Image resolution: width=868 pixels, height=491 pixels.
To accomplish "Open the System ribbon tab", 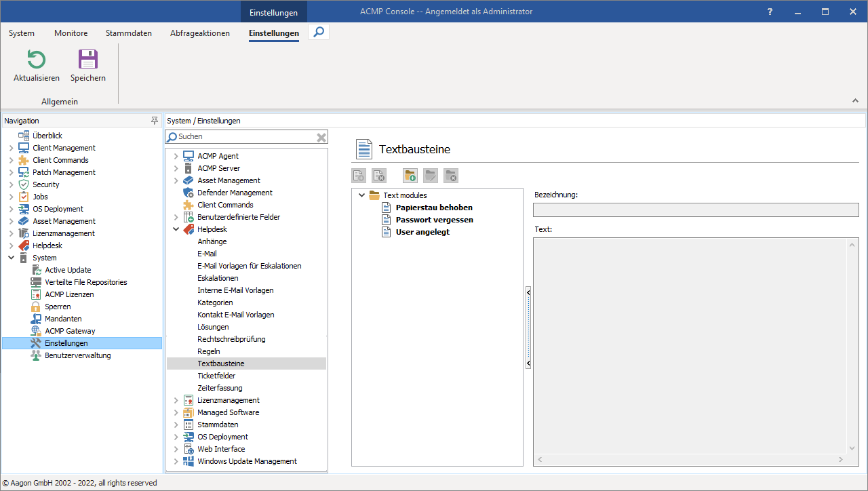I will point(22,33).
